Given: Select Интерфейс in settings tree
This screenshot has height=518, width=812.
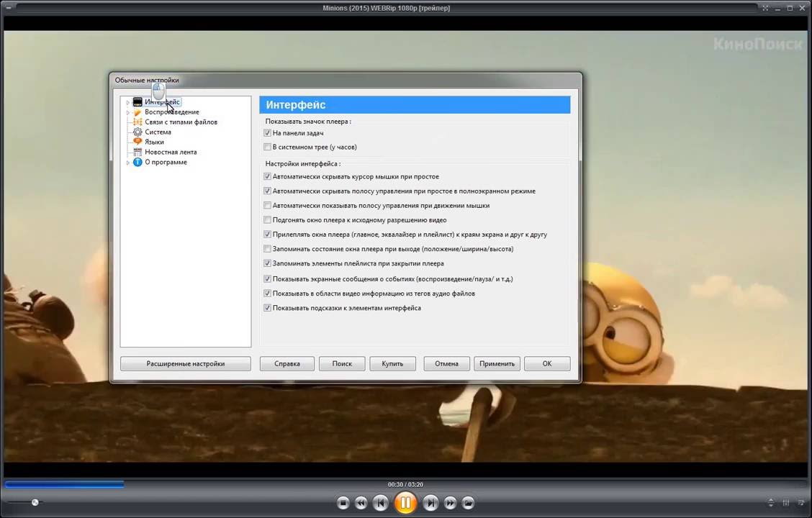Looking at the screenshot, I should pyautogui.click(x=162, y=102).
